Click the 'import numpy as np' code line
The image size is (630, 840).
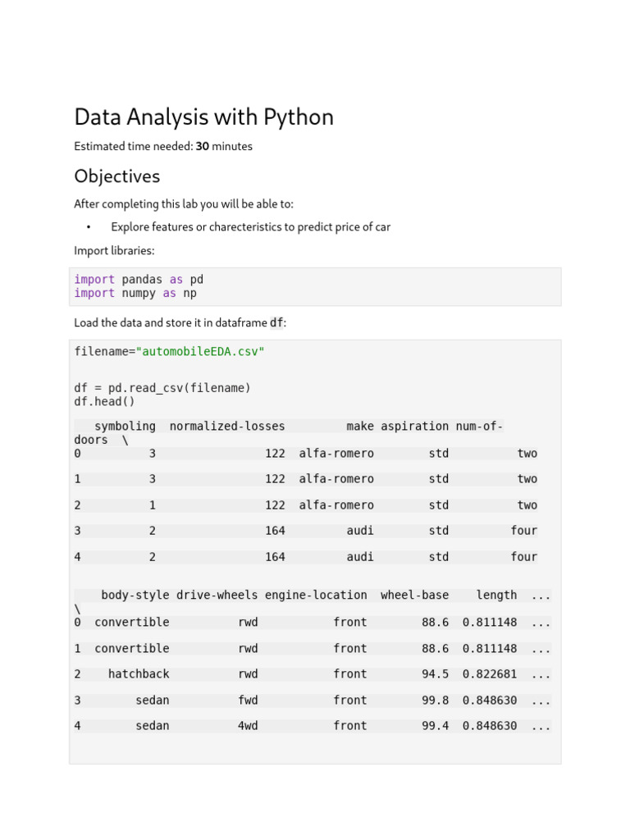click(135, 293)
